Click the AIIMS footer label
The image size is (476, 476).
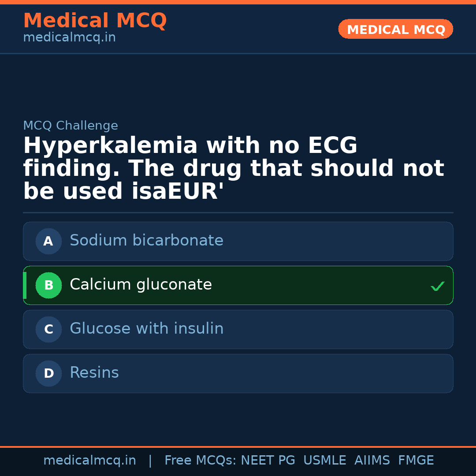click(x=372, y=461)
